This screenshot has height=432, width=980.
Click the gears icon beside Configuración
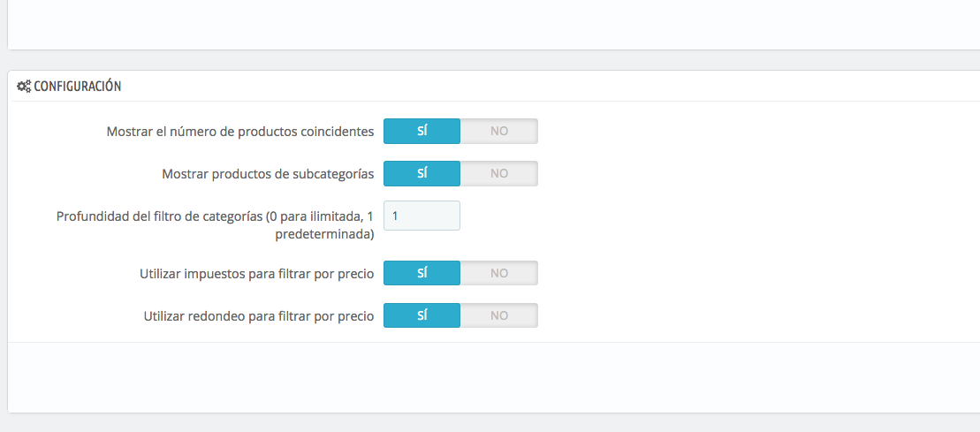pos(24,87)
